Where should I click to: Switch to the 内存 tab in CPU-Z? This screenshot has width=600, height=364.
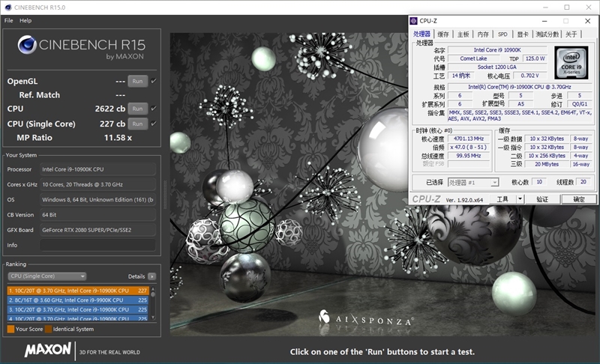(x=483, y=34)
